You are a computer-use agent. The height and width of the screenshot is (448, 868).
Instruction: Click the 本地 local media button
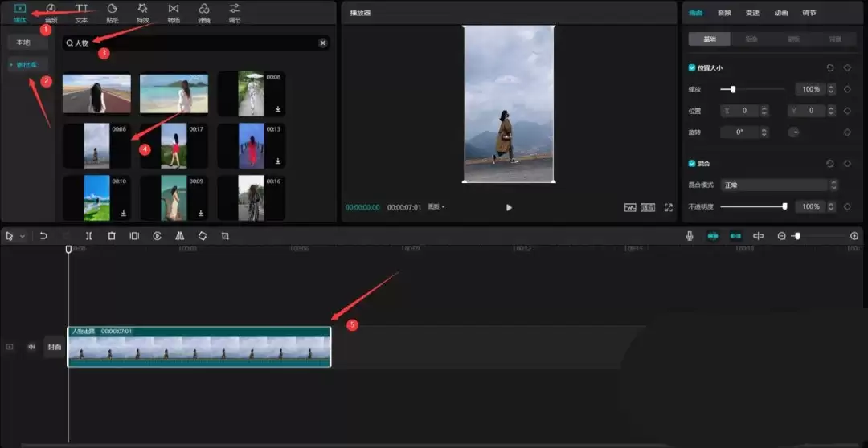click(x=23, y=42)
